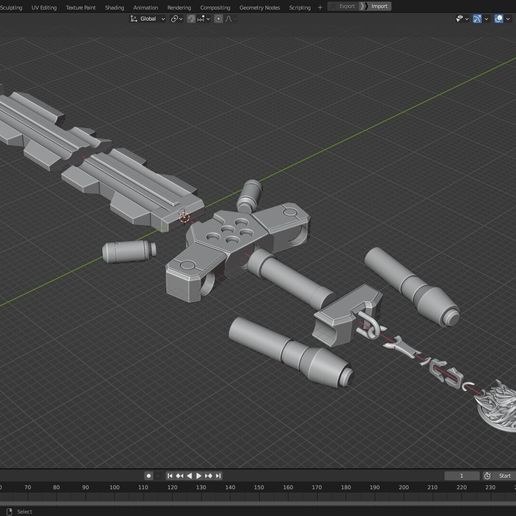Add a new workspace with plus icon
Image resolution: width=516 pixels, height=516 pixels.
(320, 8)
